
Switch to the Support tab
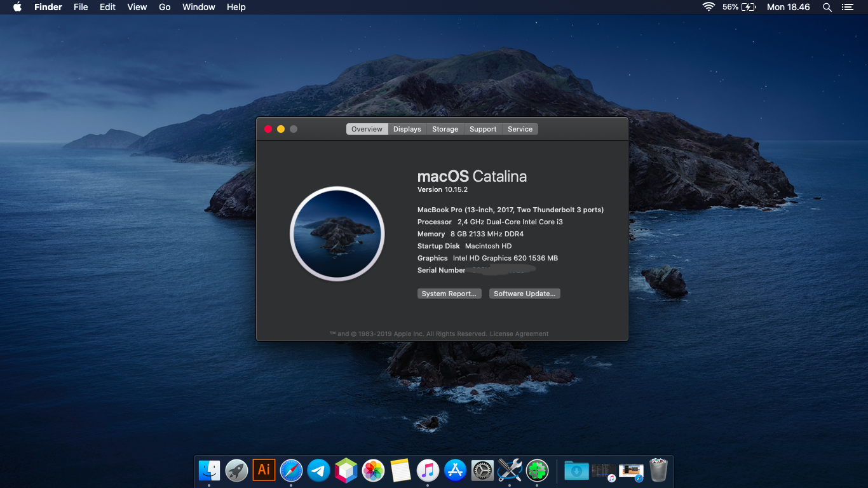(x=483, y=129)
